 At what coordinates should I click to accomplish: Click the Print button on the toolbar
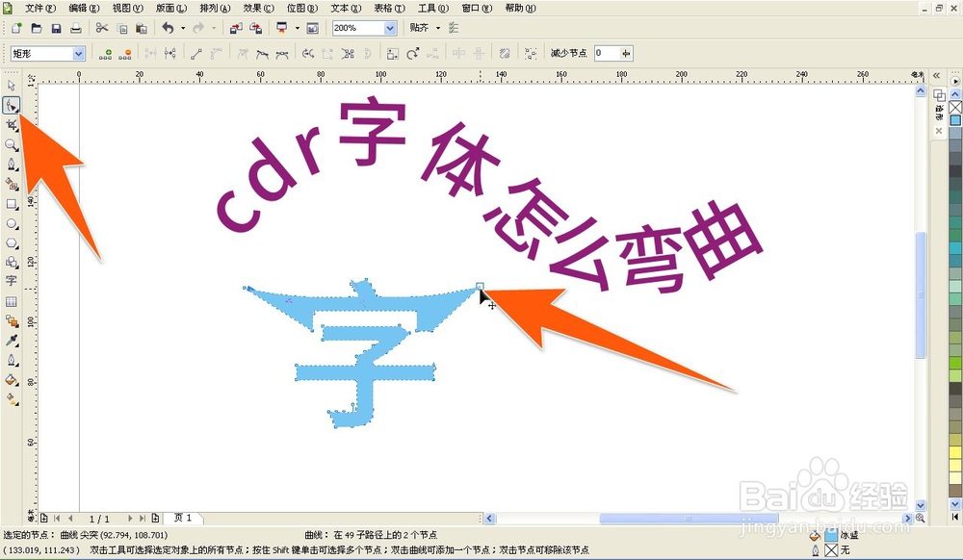pos(77,28)
